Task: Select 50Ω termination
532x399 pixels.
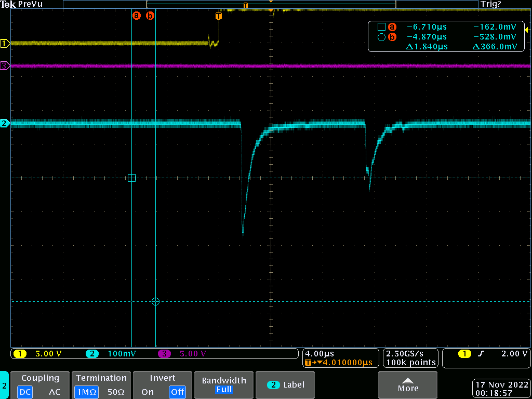Action: (115, 392)
